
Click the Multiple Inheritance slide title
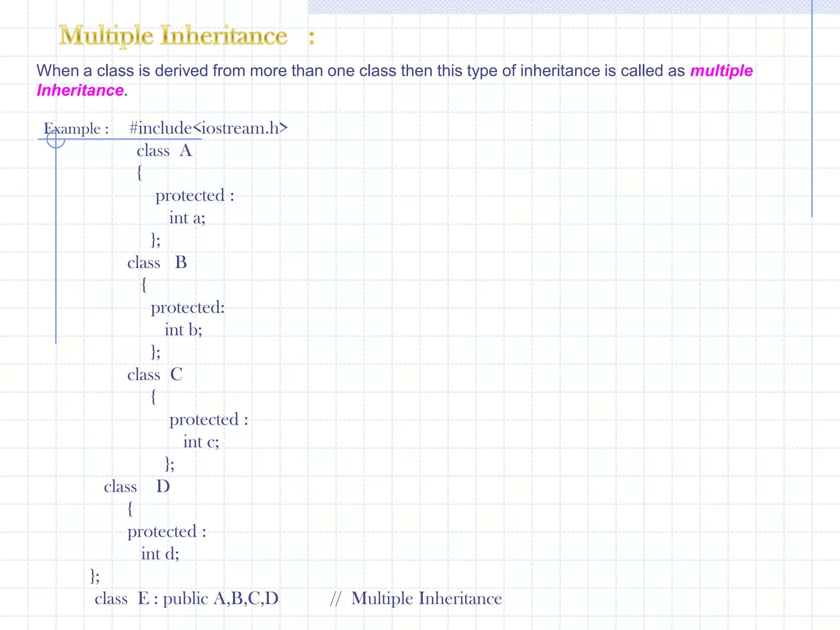173,36
